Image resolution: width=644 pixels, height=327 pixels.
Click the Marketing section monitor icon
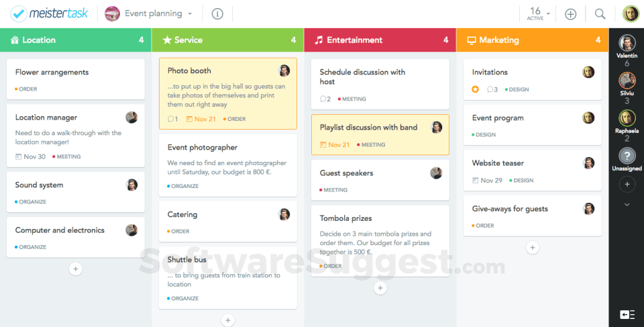pyautogui.click(x=472, y=40)
